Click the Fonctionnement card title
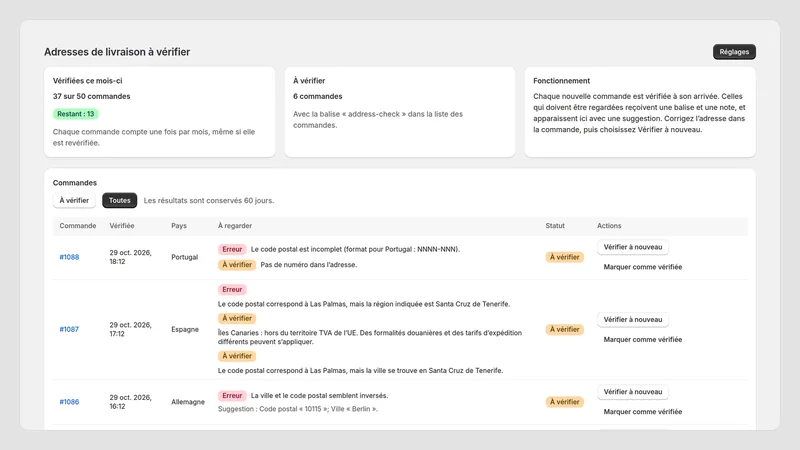800x450 pixels. (561, 81)
